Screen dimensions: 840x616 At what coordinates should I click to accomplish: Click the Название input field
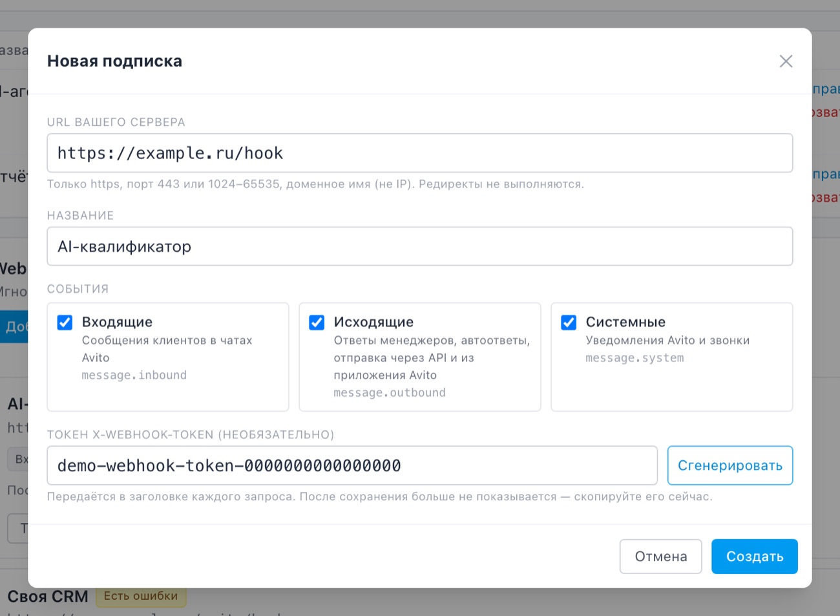pyautogui.click(x=420, y=246)
